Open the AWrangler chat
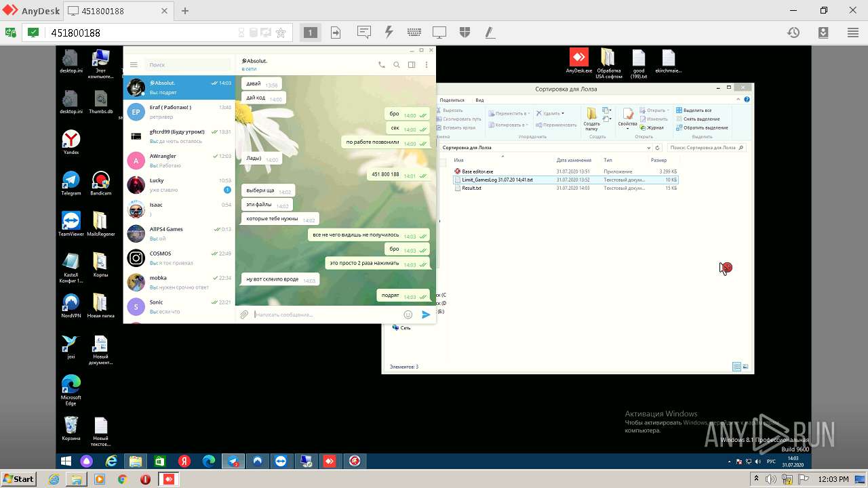Image resolution: width=868 pixels, height=488 pixels. point(179,161)
